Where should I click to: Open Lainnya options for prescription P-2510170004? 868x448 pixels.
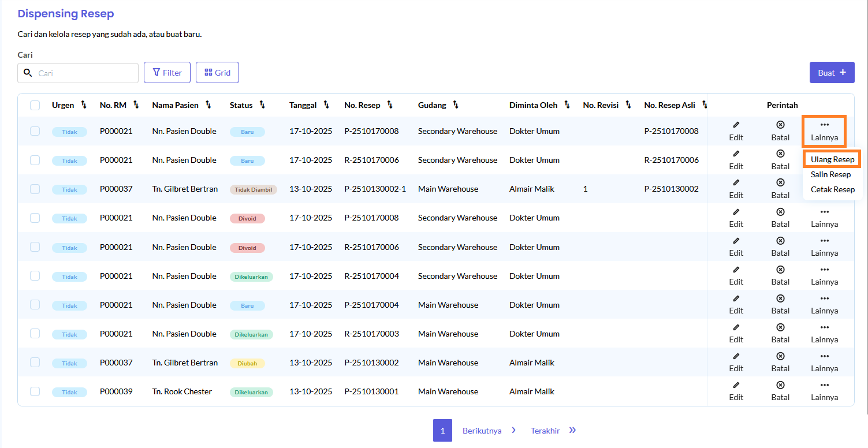tap(824, 304)
